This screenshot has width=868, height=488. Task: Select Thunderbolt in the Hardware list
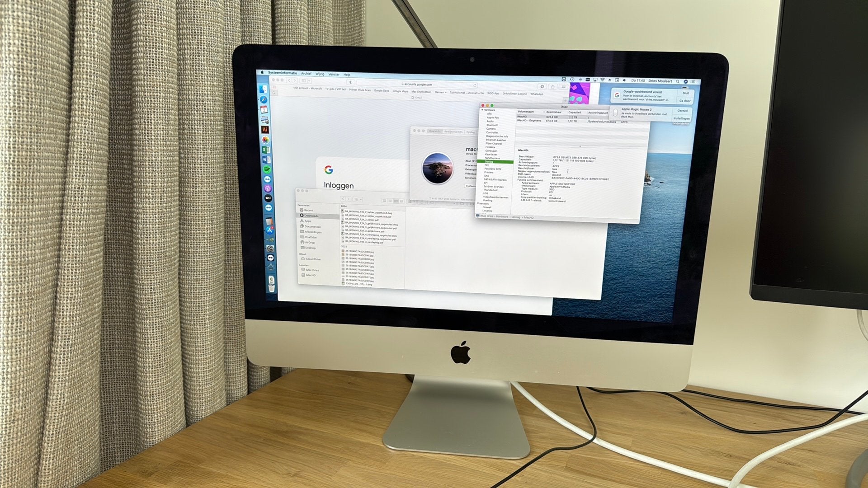[x=491, y=190]
